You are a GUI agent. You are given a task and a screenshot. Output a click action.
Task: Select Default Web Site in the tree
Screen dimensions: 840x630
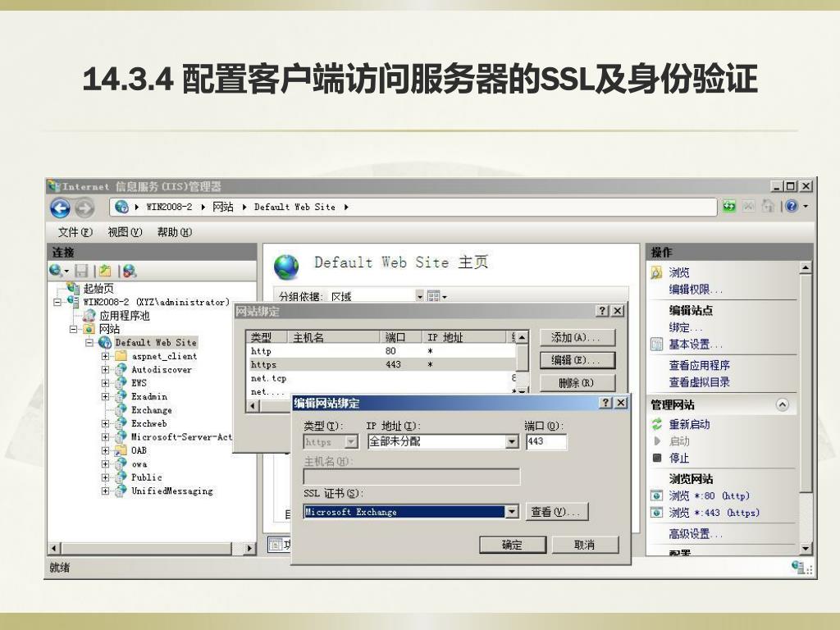(x=156, y=342)
